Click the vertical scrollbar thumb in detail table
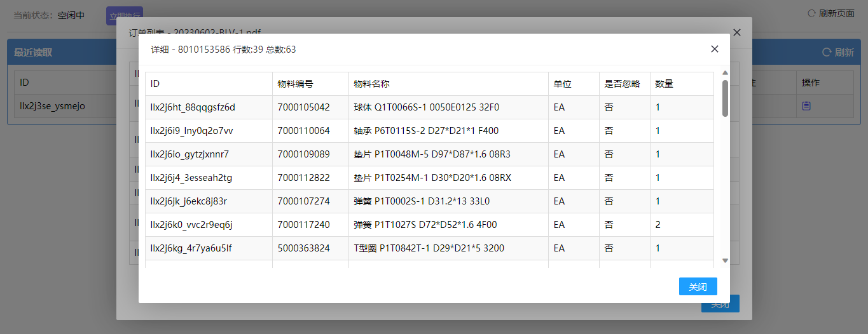This screenshot has width=868, height=334. [725, 98]
